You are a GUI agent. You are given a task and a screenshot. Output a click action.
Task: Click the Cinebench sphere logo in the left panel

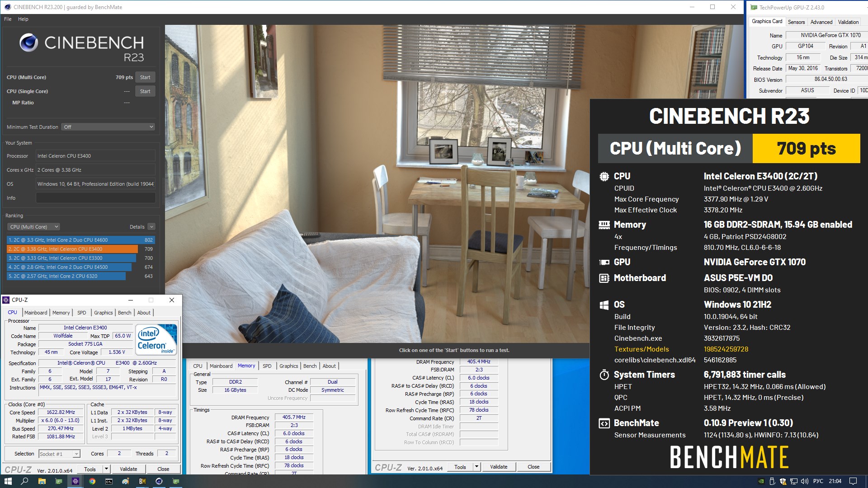point(29,43)
